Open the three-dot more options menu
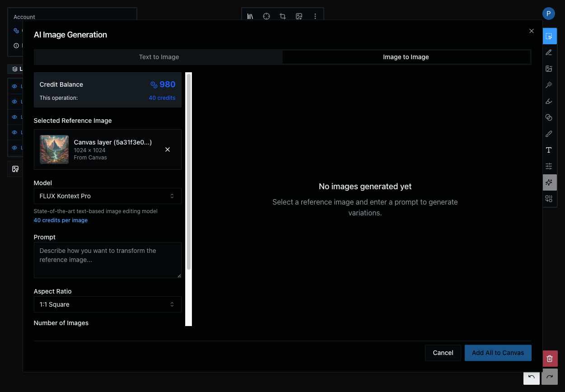This screenshot has height=392, width=565. pyautogui.click(x=315, y=16)
